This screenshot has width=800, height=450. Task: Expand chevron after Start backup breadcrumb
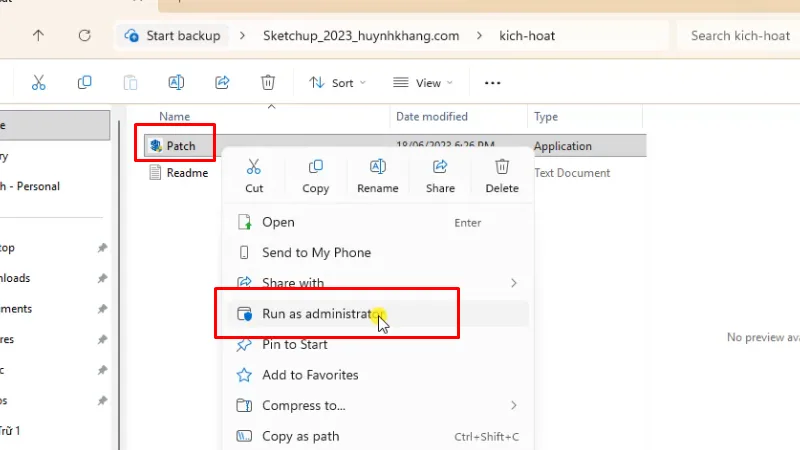click(242, 36)
